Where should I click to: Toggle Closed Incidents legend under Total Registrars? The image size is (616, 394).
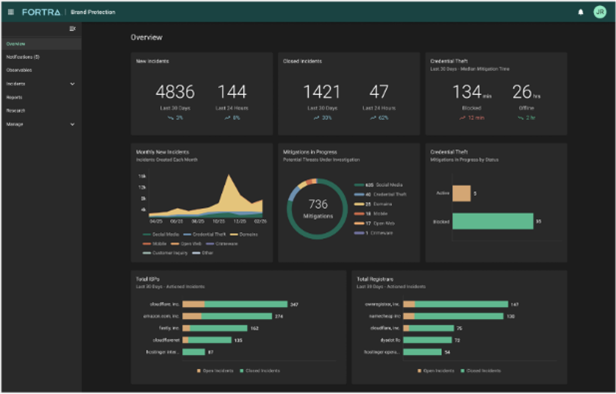pos(480,371)
